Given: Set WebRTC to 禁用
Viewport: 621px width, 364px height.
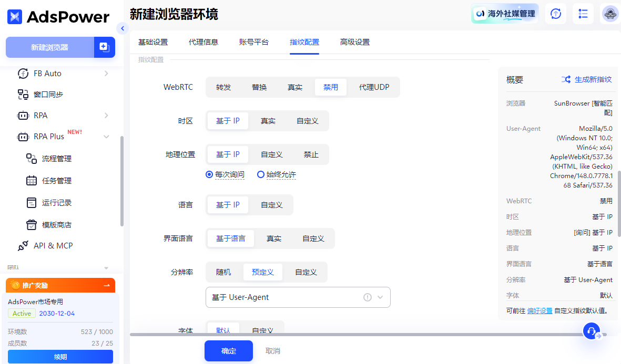Looking at the screenshot, I should tap(331, 87).
